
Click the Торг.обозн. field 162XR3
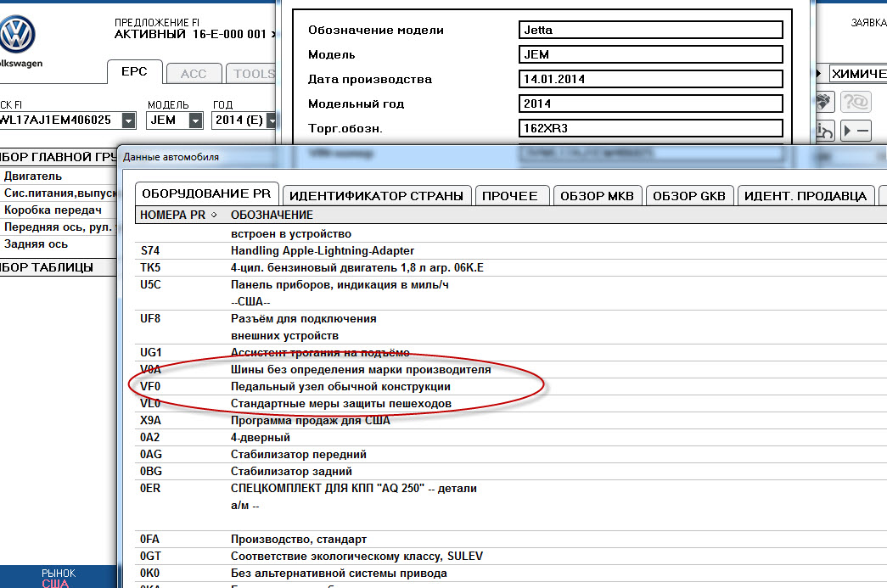point(650,128)
